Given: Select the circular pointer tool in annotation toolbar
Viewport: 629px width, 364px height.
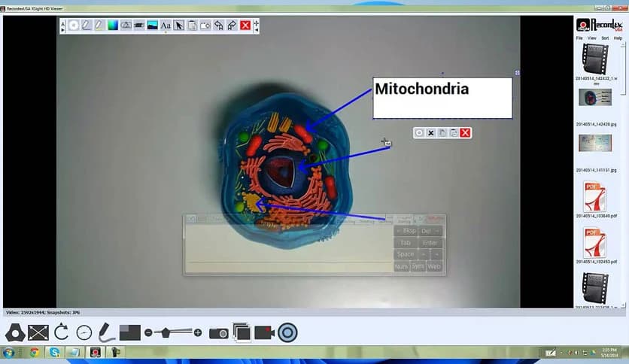Looking at the screenshot, I should [x=74, y=26].
